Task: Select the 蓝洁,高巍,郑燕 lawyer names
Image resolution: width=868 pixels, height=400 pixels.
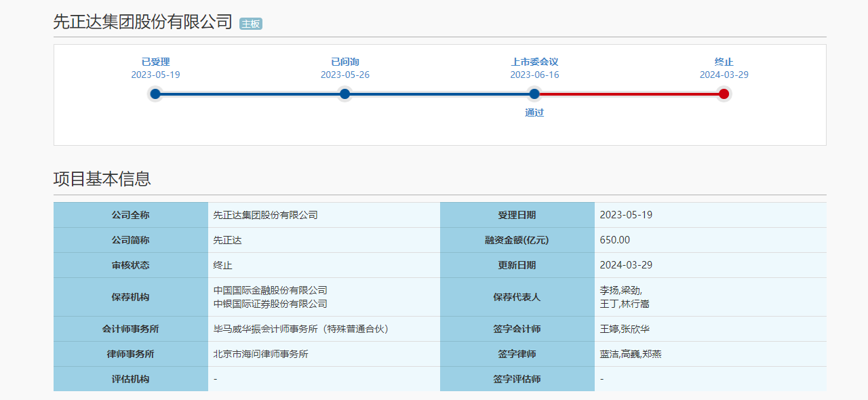Action: (x=631, y=354)
